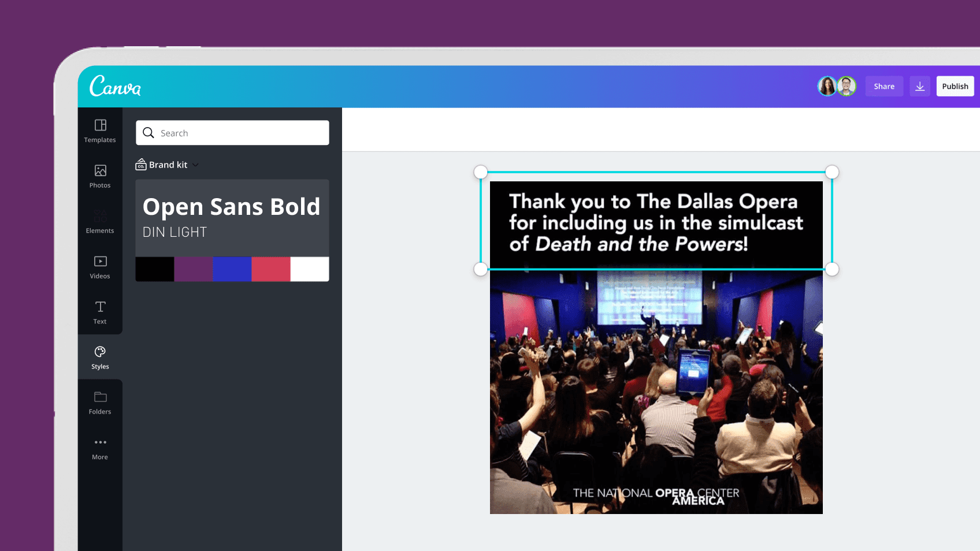Switch to the Styles tab
Viewport: 980px width, 551px height.
click(100, 357)
